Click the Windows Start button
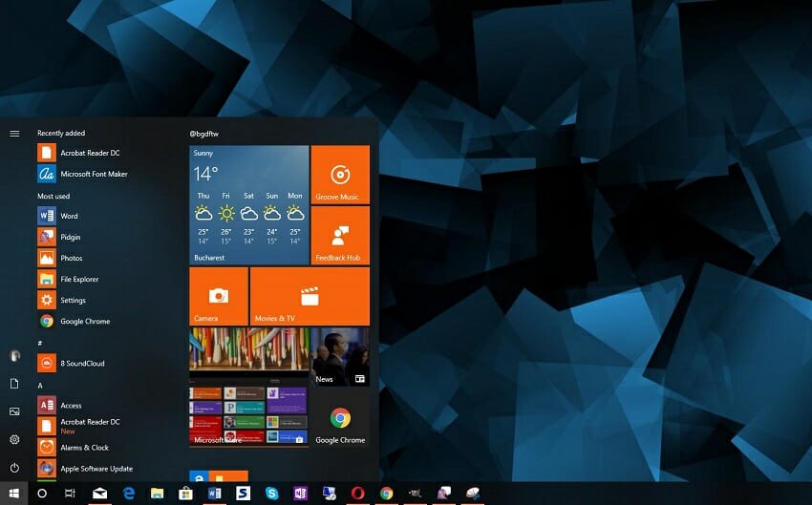This screenshot has height=505, width=812. click(13, 494)
